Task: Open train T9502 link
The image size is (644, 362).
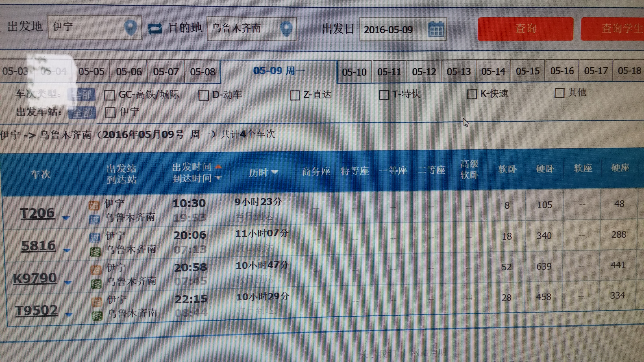Action: point(37,310)
